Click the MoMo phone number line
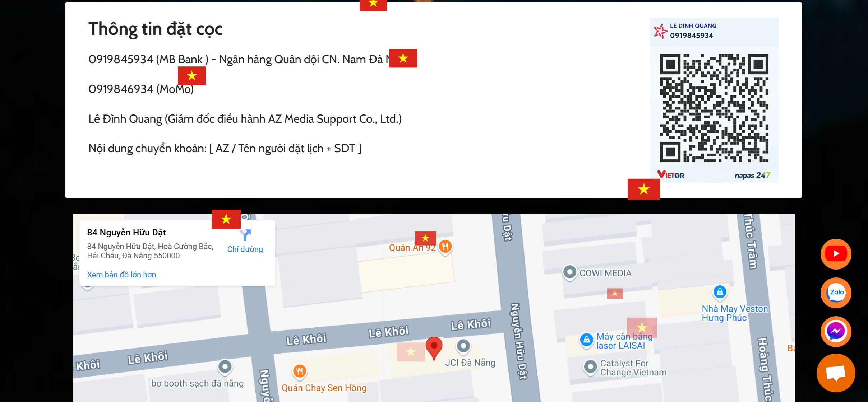The height and width of the screenshot is (402, 868). pos(141,89)
